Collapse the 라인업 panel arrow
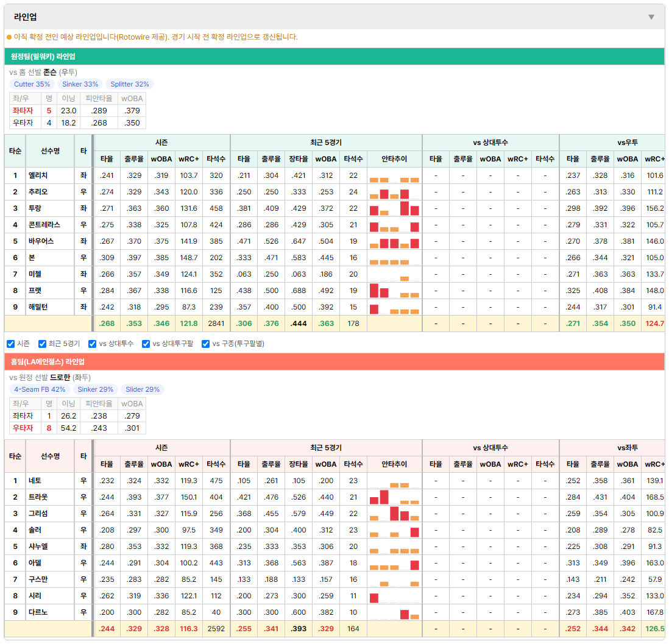 [x=651, y=17]
